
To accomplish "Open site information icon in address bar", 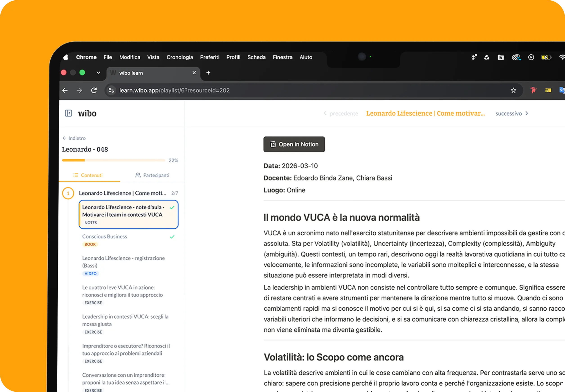I will 111,90.
